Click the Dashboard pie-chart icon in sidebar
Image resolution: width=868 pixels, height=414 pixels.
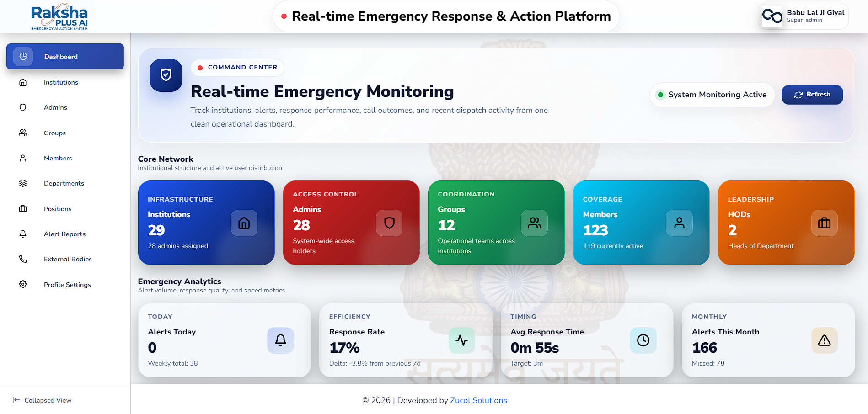tap(23, 56)
